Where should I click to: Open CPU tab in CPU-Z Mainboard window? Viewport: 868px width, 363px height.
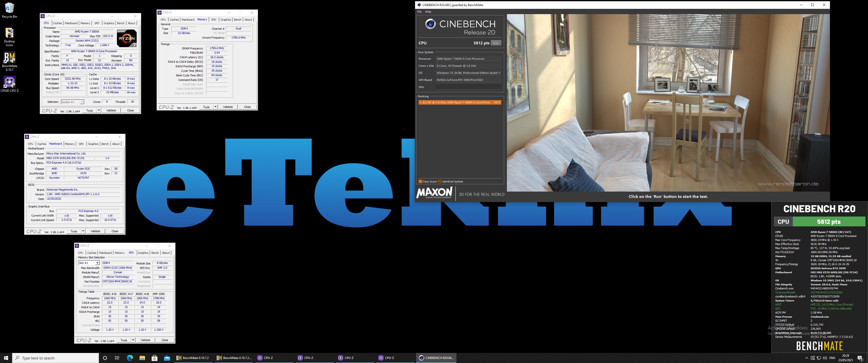point(31,144)
